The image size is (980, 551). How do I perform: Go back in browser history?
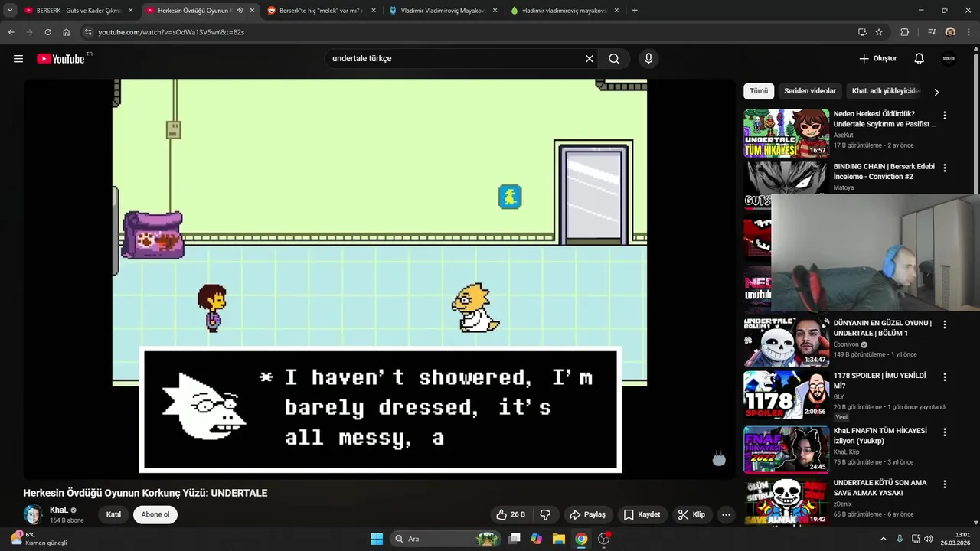11,32
